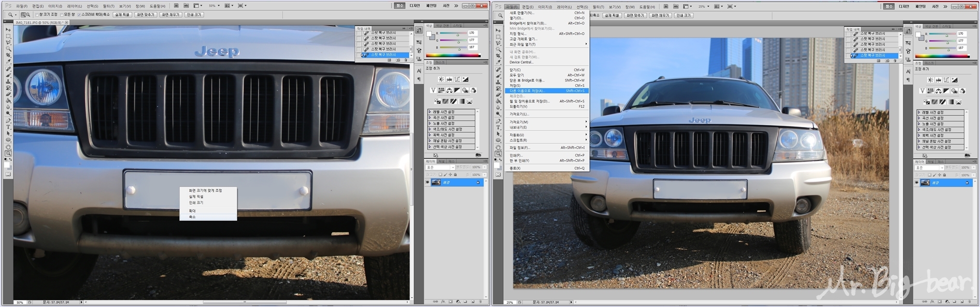Launch Mini Bridge from left window application bar
The width and height of the screenshot is (980, 307).
pos(186,6)
